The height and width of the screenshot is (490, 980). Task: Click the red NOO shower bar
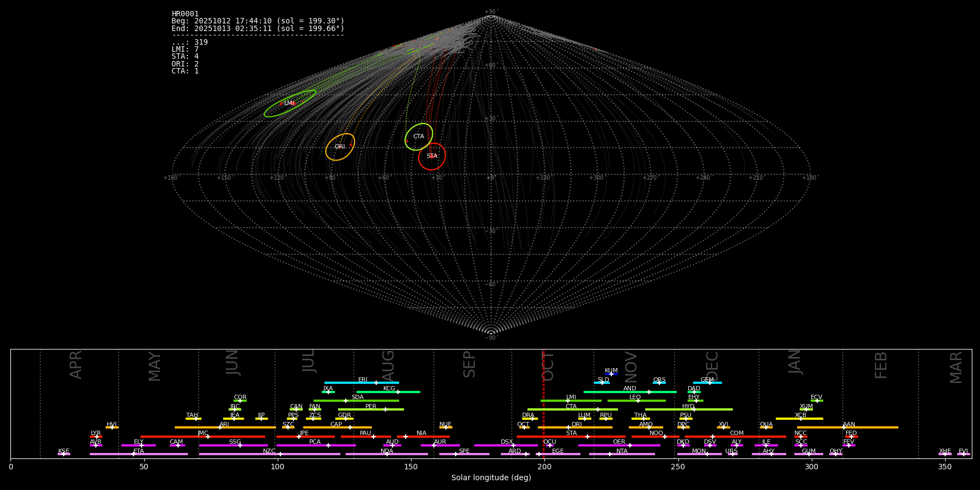click(x=656, y=436)
